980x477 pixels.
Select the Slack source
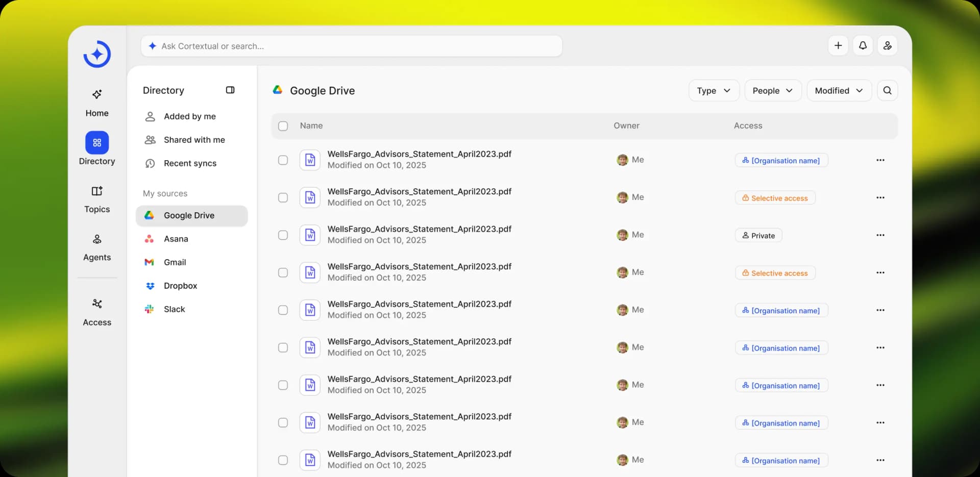(191, 309)
